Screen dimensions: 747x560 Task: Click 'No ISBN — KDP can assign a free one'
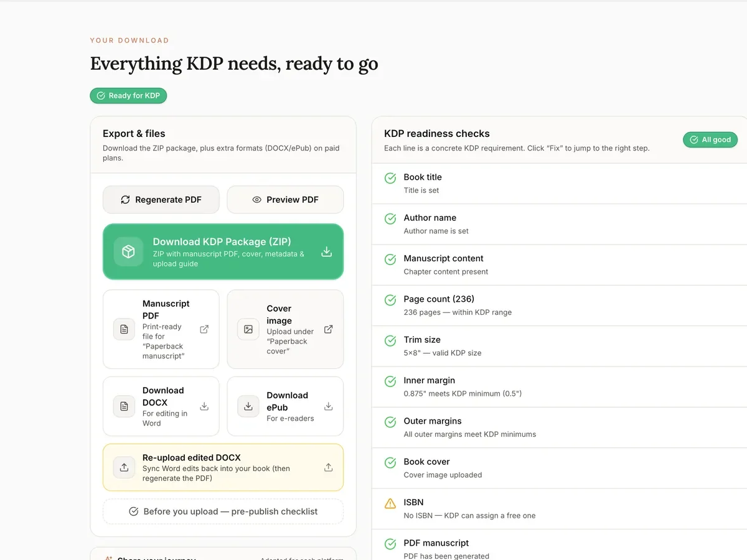[x=469, y=516]
